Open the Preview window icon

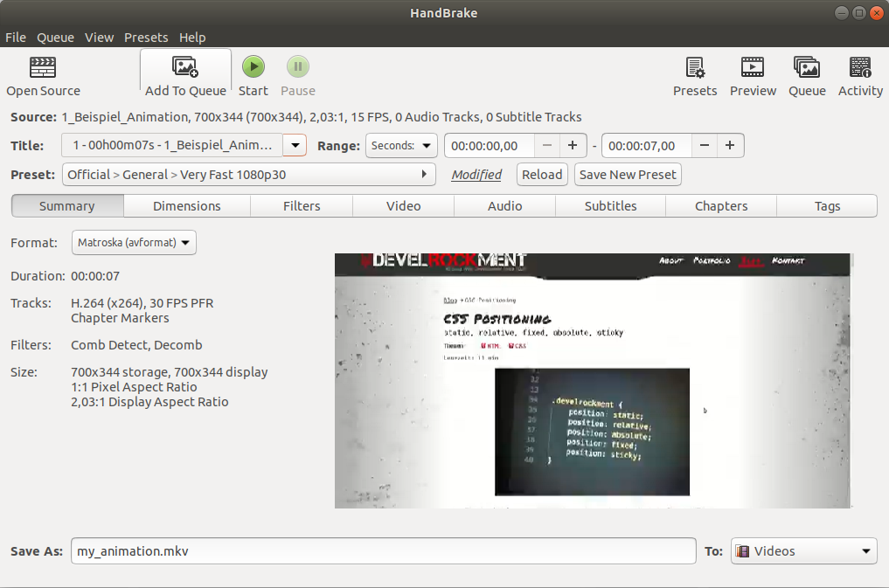click(x=753, y=67)
